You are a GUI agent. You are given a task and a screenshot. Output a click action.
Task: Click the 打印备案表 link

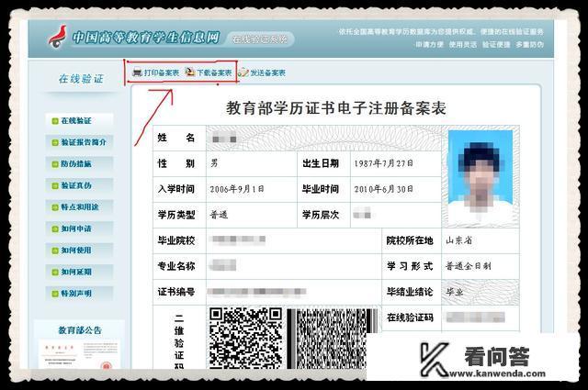[162, 72]
